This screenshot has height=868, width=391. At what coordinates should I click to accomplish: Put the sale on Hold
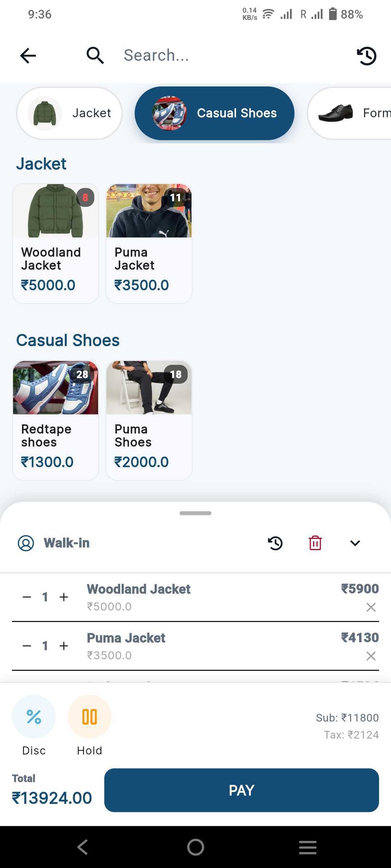pyautogui.click(x=89, y=717)
